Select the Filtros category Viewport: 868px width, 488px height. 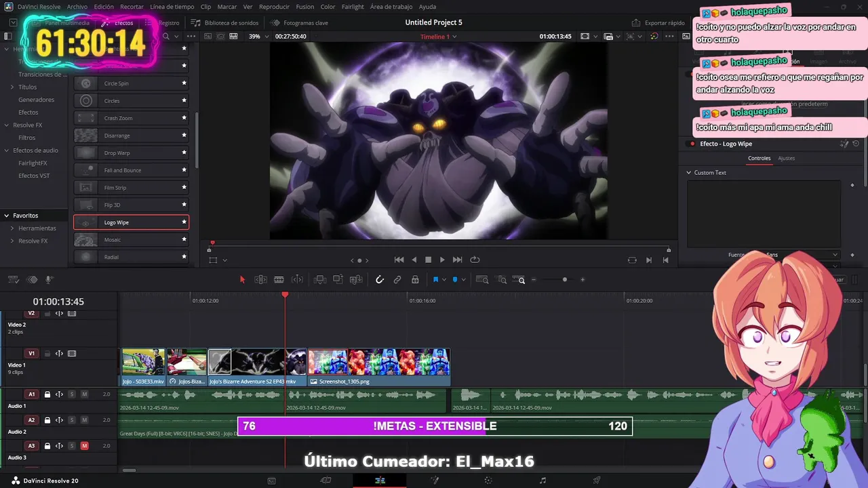tap(27, 138)
